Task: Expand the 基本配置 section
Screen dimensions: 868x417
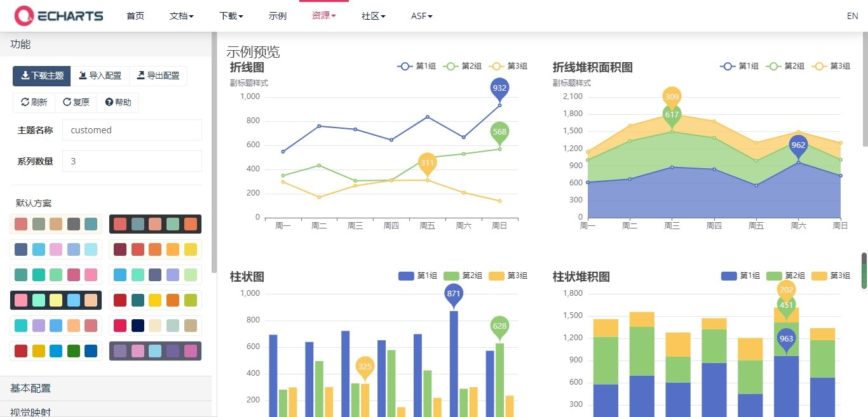Action: [105, 388]
